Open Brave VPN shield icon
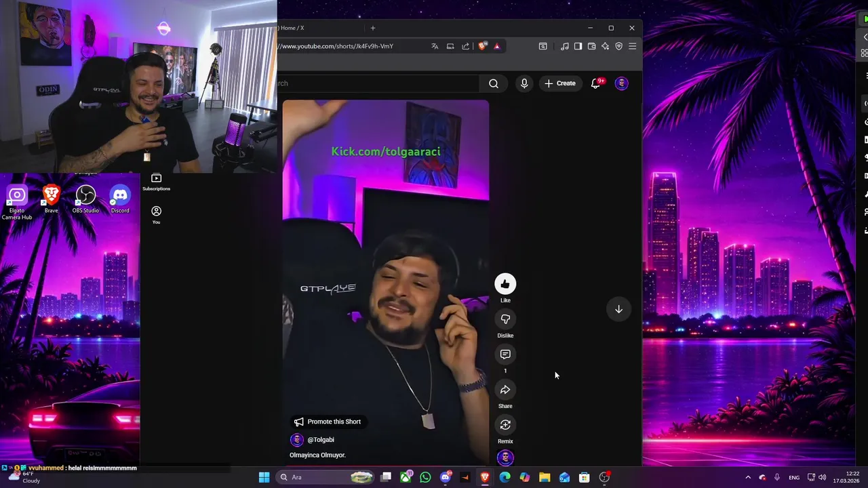 [618, 46]
